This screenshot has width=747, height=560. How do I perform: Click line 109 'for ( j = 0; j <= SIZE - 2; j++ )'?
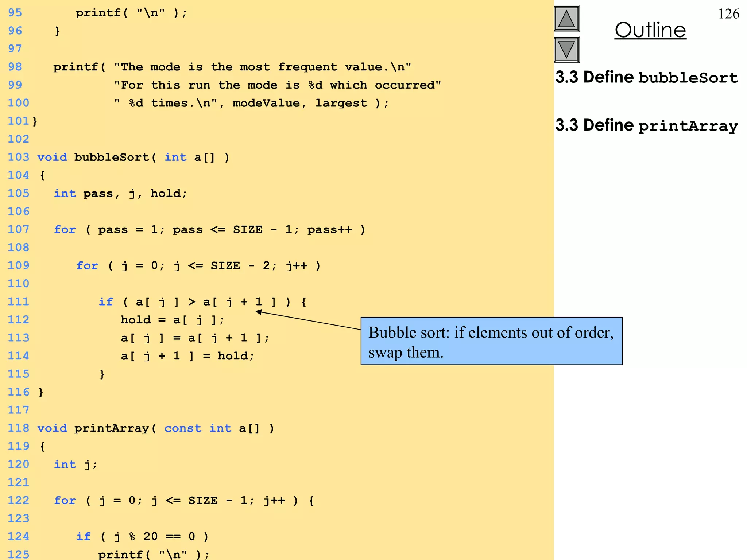198,266
